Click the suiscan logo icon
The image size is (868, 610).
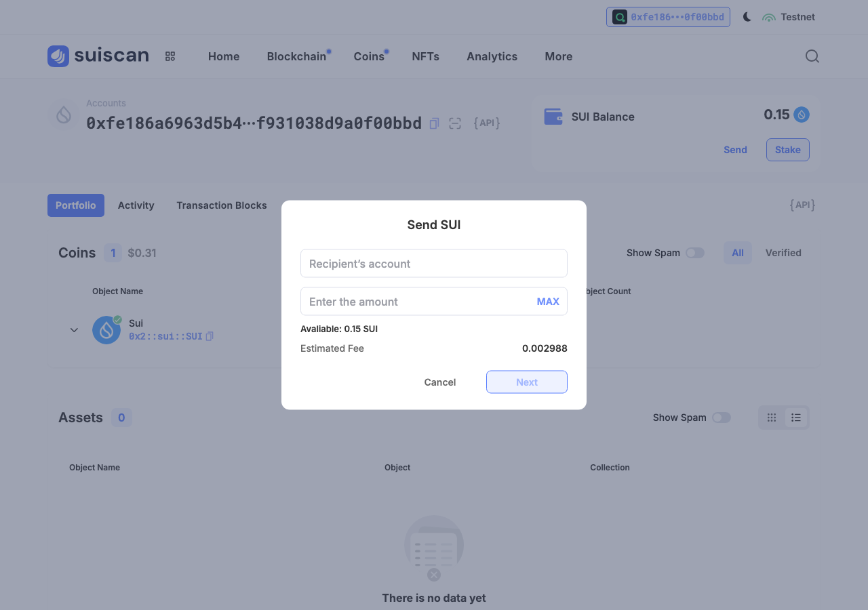[58, 56]
